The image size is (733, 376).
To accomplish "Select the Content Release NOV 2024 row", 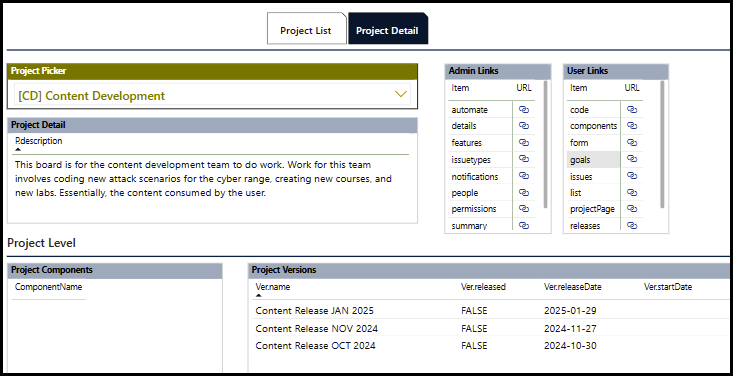I will [490, 328].
